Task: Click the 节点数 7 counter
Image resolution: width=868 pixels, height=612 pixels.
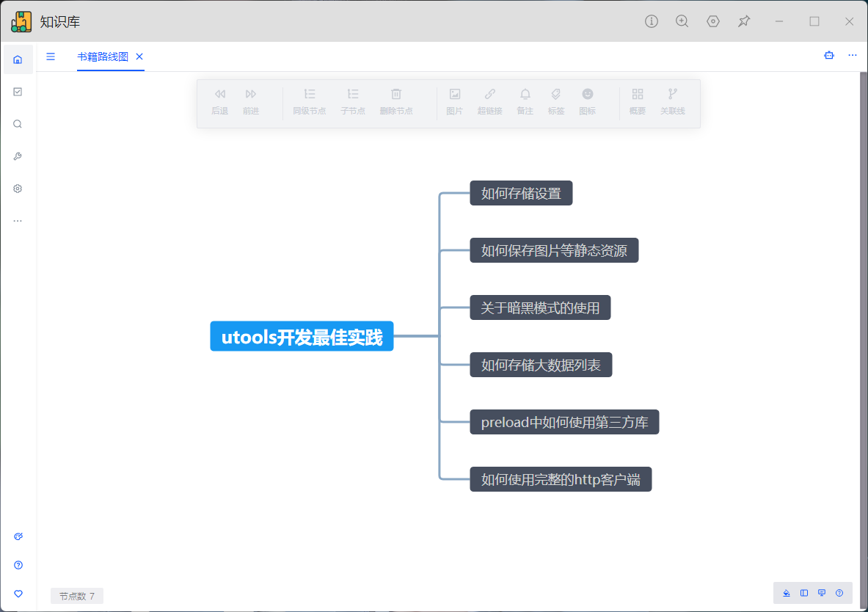Action: [x=77, y=596]
